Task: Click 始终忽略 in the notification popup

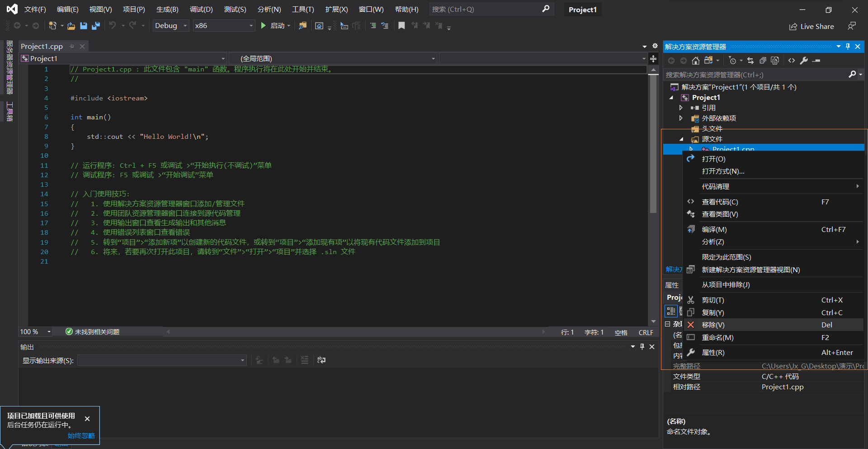Action: tap(80, 435)
